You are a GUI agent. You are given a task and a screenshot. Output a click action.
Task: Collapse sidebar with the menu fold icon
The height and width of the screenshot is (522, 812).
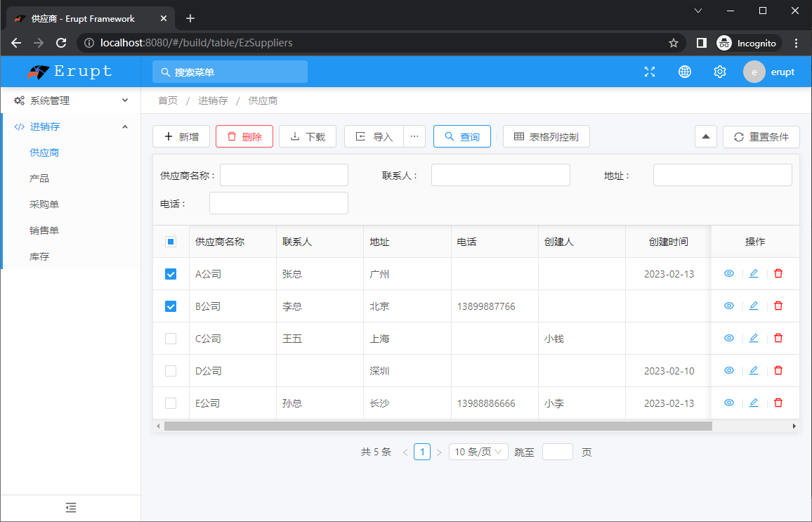[x=71, y=507]
